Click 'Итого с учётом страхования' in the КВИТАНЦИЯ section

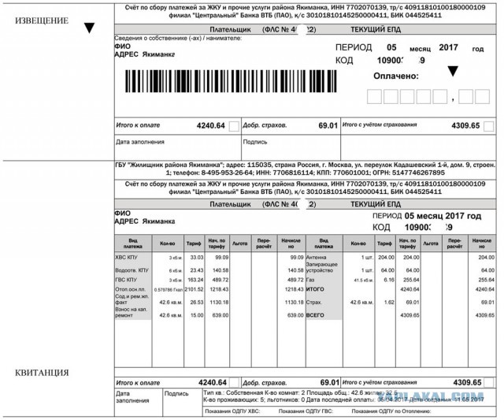(380, 382)
